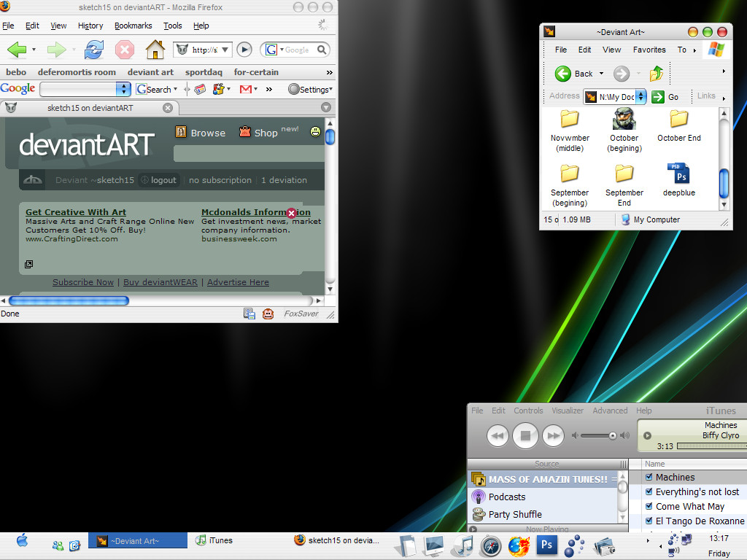Click the Apple start button on taskbar
747x560 pixels.
[22, 540]
